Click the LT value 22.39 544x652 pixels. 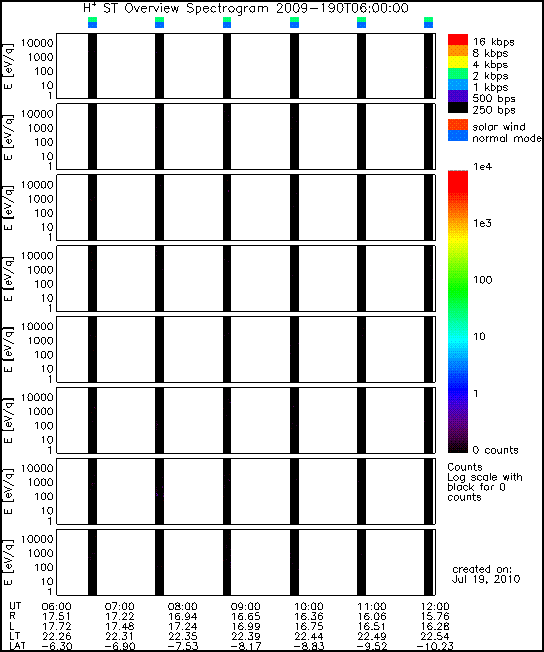[246, 637]
